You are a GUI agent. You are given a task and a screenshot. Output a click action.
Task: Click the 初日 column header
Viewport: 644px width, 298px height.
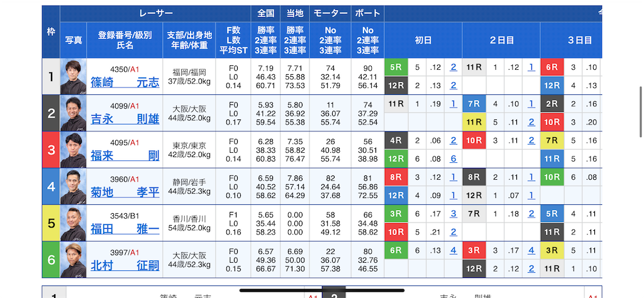[423, 40]
